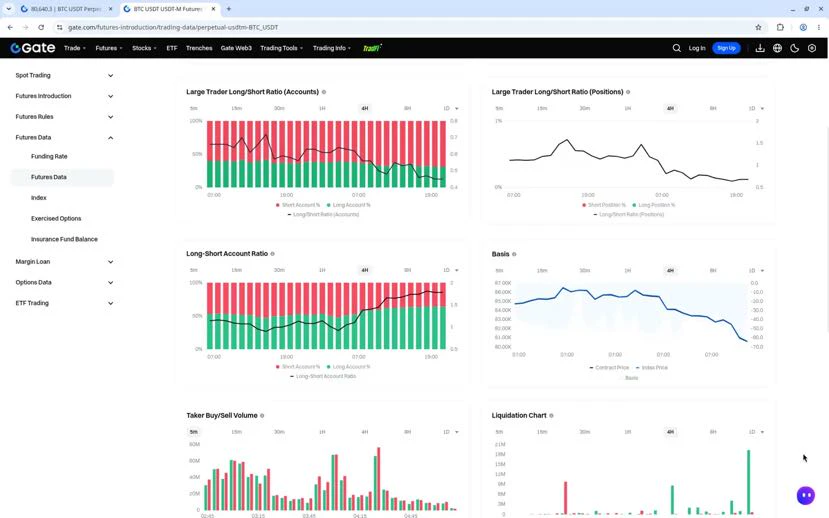Toggle Index Price legend in Basis chart
The height and width of the screenshot is (518, 829).
pos(651,367)
